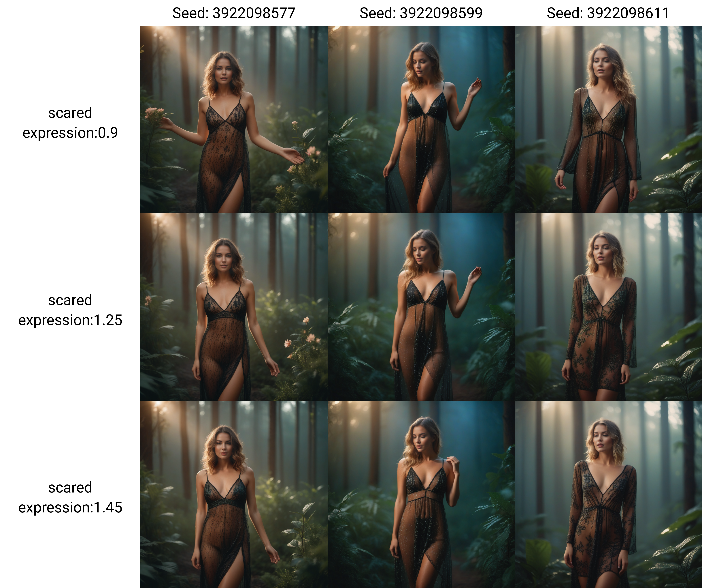Viewport: 702px width, 588px height.
Task: Click the "Seed: 3922098599" column header
Action: tap(421, 13)
